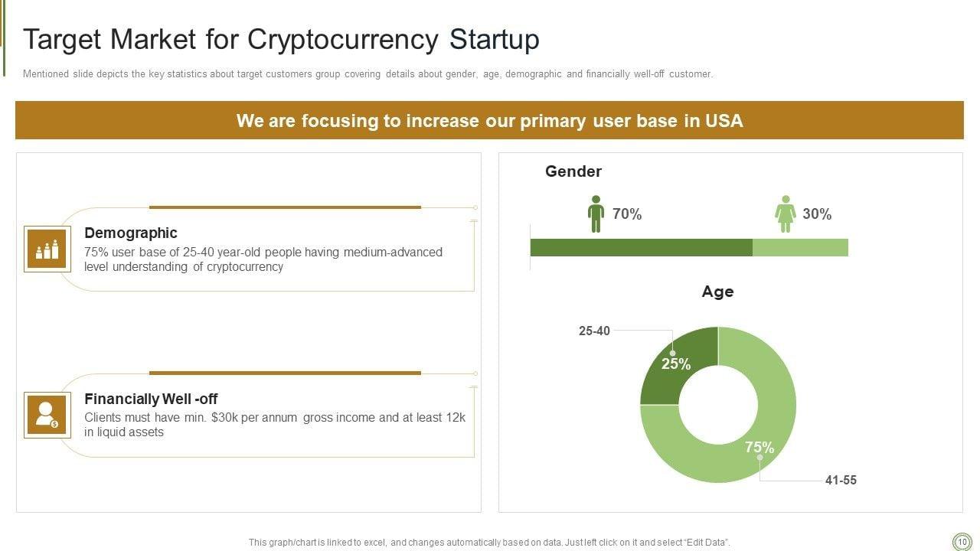Click the light green 30% gender bar
This screenshot has height=551, width=980.
800,247
